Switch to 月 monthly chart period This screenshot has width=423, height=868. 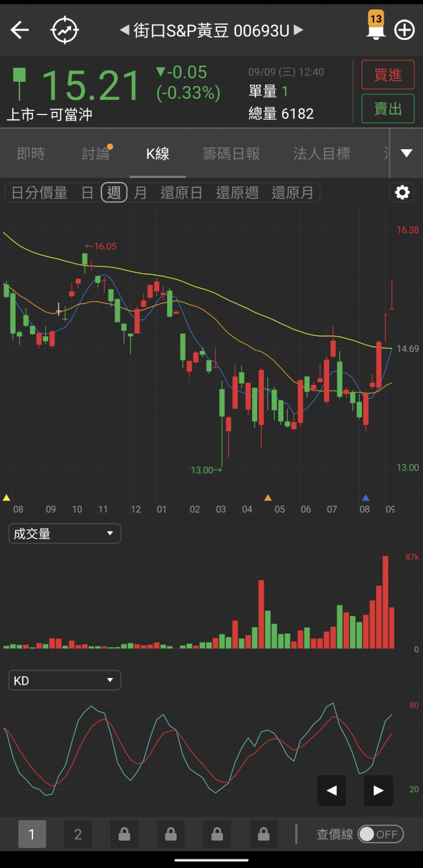click(140, 193)
